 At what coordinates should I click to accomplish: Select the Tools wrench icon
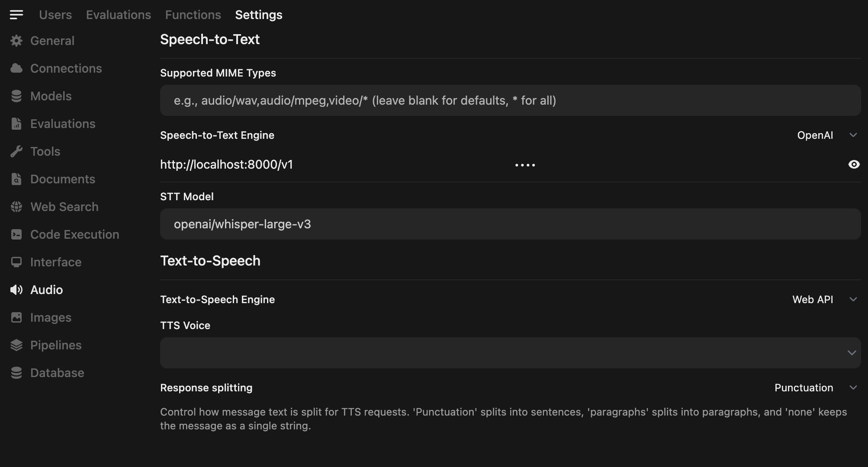pos(16,151)
